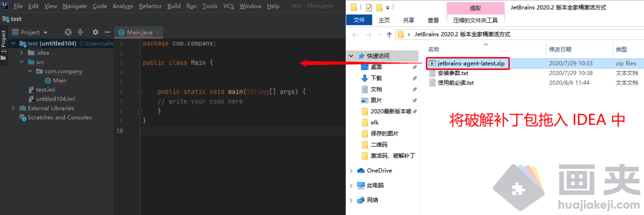The width and height of the screenshot is (644, 215).
Task: Open Explorer's quick access toolbar dropdown
Action: 388,7
